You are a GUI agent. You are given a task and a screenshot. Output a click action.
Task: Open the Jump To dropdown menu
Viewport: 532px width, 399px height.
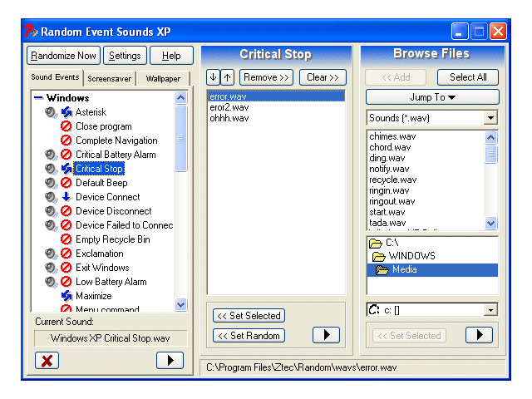432,97
